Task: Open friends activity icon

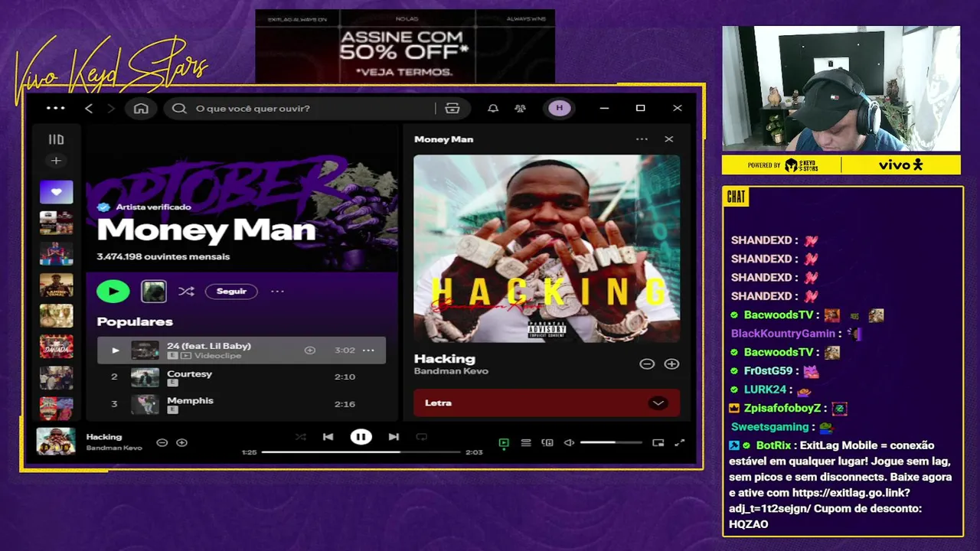Action: [x=521, y=108]
